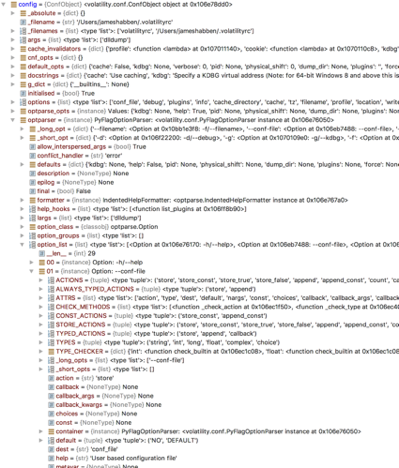Collapse the option_list node

pos(22,245)
